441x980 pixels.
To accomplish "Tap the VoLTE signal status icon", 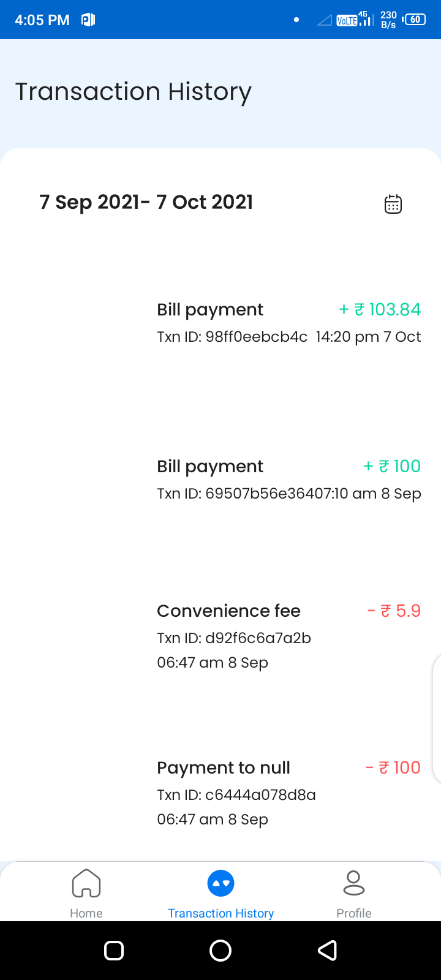I will [347, 21].
